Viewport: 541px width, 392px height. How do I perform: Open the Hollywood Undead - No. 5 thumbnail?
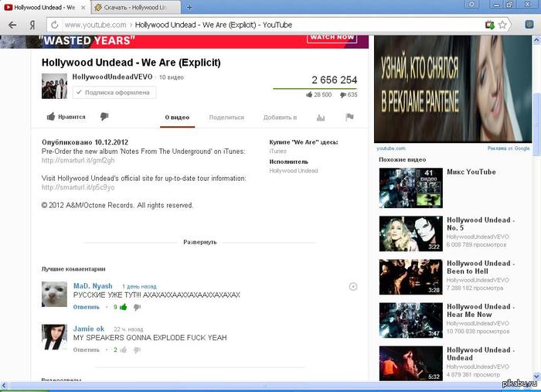pyautogui.click(x=410, y=233)
